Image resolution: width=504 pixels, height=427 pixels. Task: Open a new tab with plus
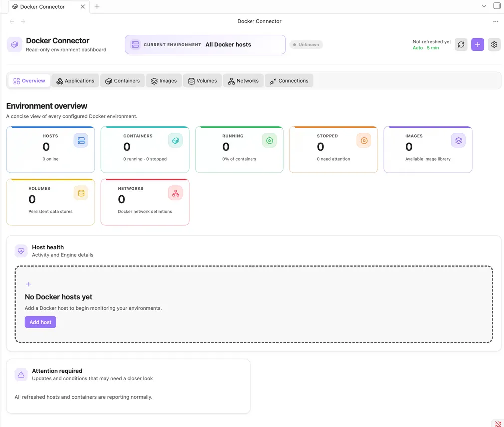(97, 6)
